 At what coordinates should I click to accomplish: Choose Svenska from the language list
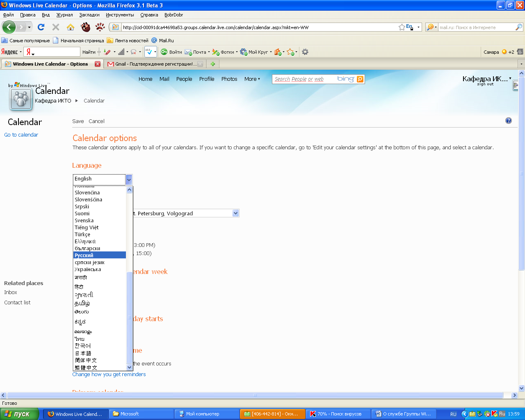tap(100, 221)
